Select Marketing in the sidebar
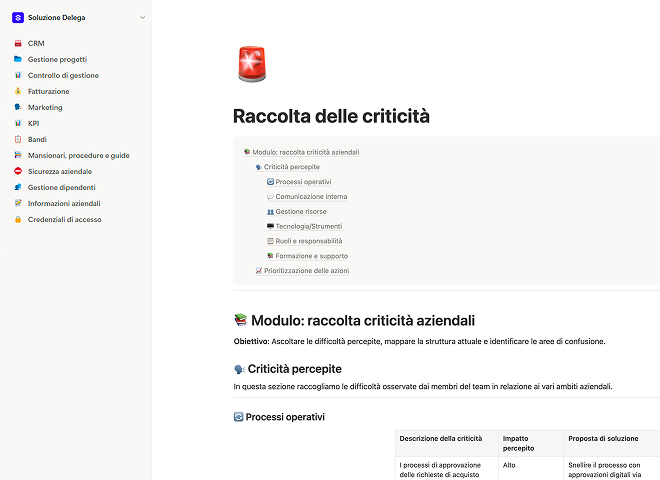Image resolution: width=660 pixels, height=480 pixels. (x=45, y=107)
